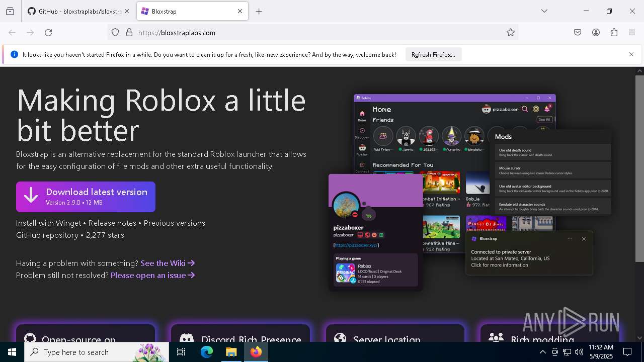Launch Microsoft Edge from taskbar
The height and width of the screenshot is (362, 644).
pos(207,352)
